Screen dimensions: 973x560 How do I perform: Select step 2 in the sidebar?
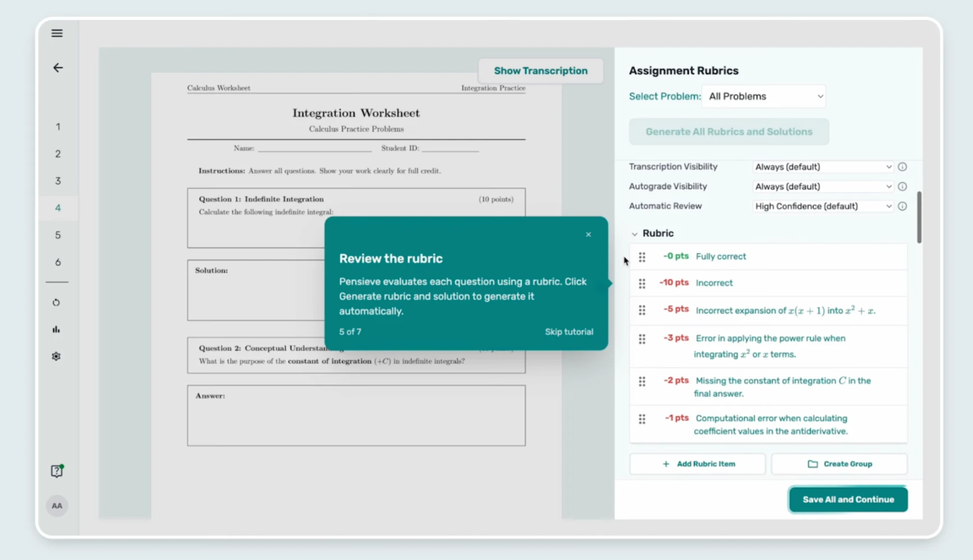click(58, 154)
